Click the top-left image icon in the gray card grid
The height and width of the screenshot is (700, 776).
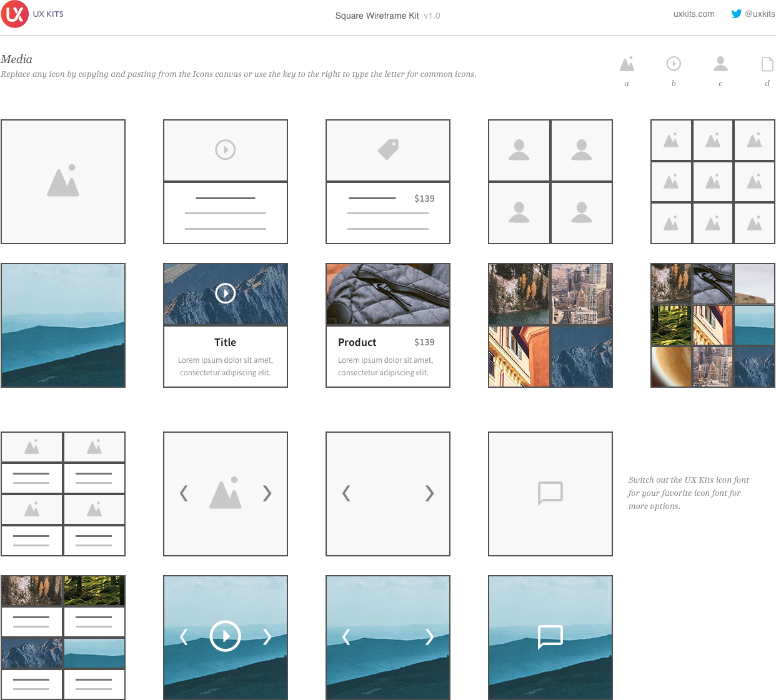click(32, 446)
